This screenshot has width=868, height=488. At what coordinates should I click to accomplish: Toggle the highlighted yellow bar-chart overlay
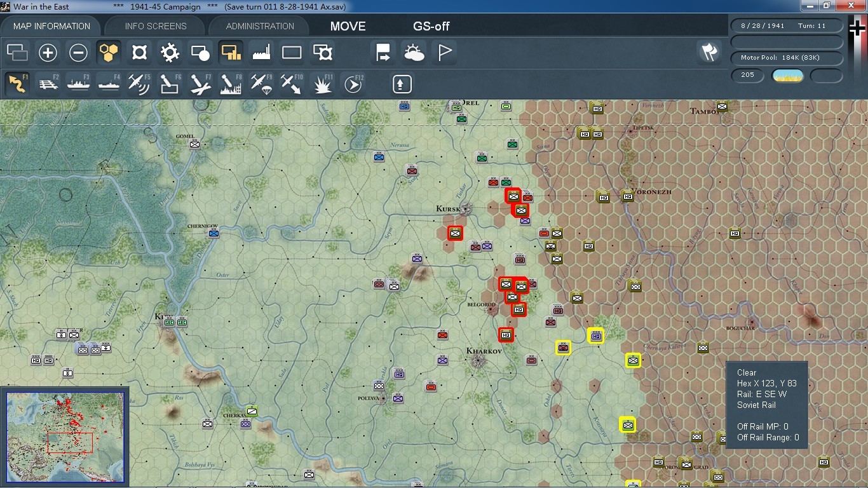(x=231, y=53)
